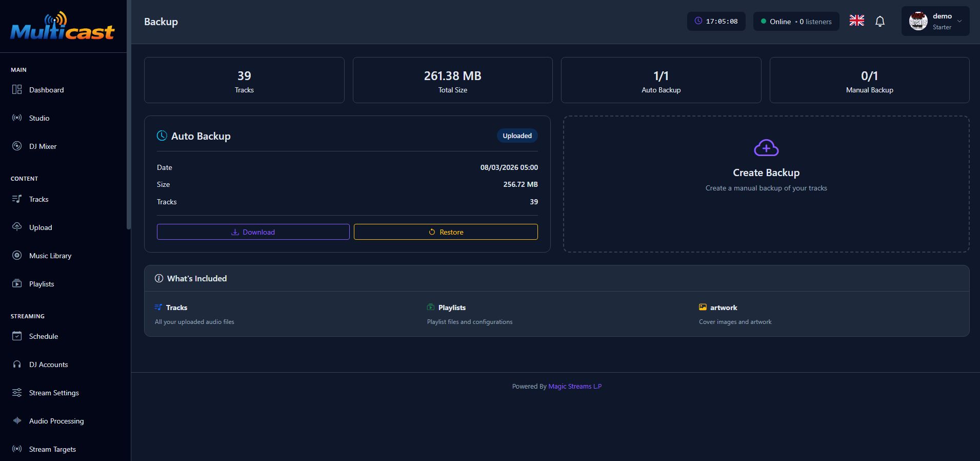Download the auto backup

coord(253,232)
